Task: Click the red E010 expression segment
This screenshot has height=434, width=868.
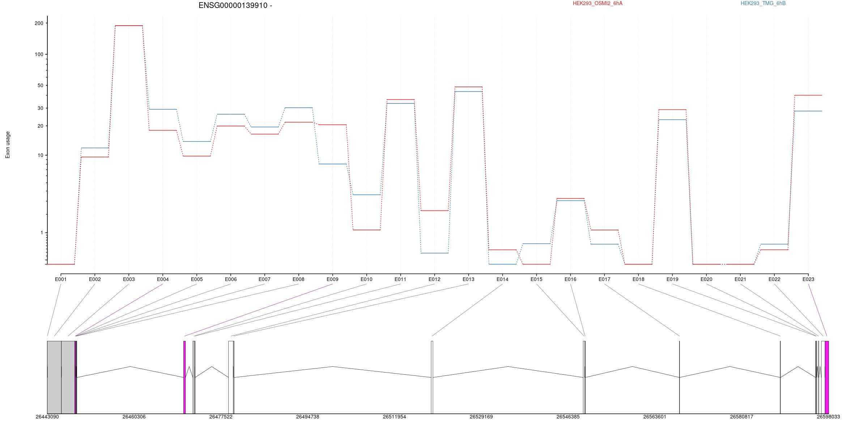Action: [366, 230]
